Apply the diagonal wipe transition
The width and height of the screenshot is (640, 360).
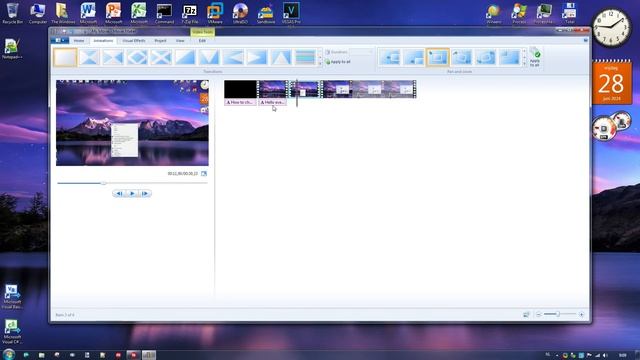tap(185, 58)
